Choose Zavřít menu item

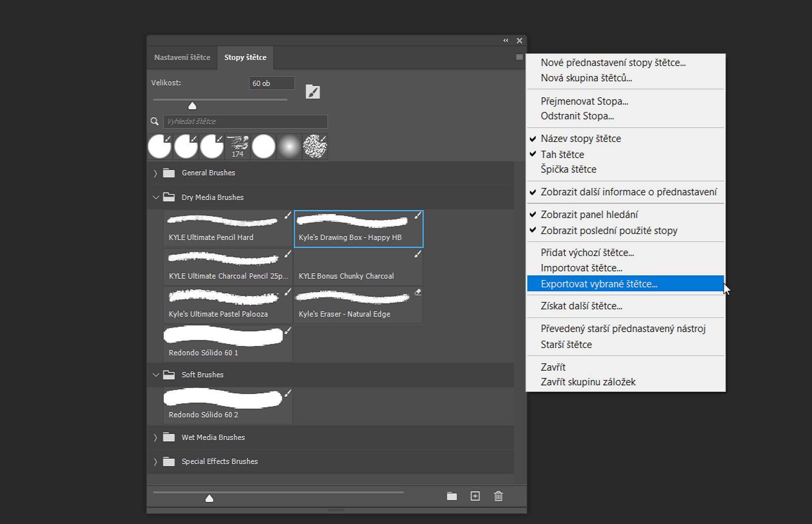pos(625,367)
